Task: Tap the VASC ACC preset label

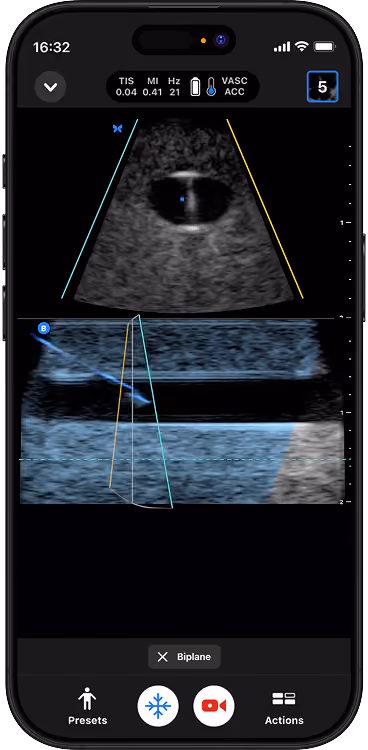Action: 234,87
